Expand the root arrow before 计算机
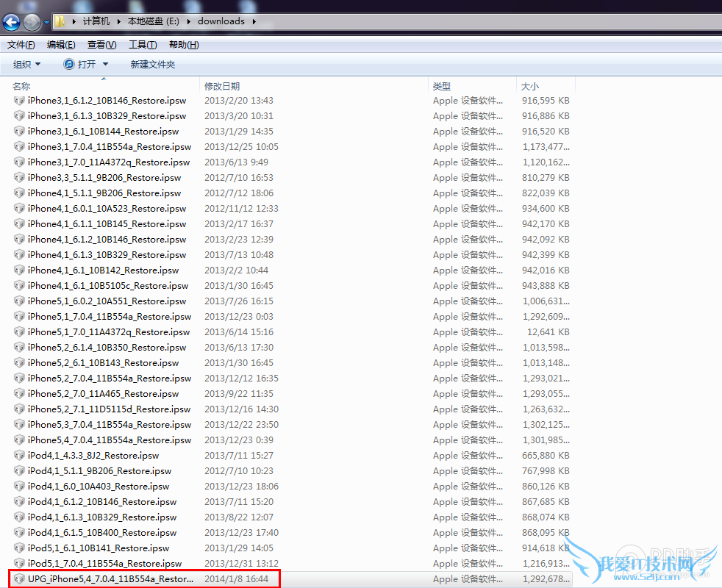This screenshot has height=588, width=722. (74, 21)
